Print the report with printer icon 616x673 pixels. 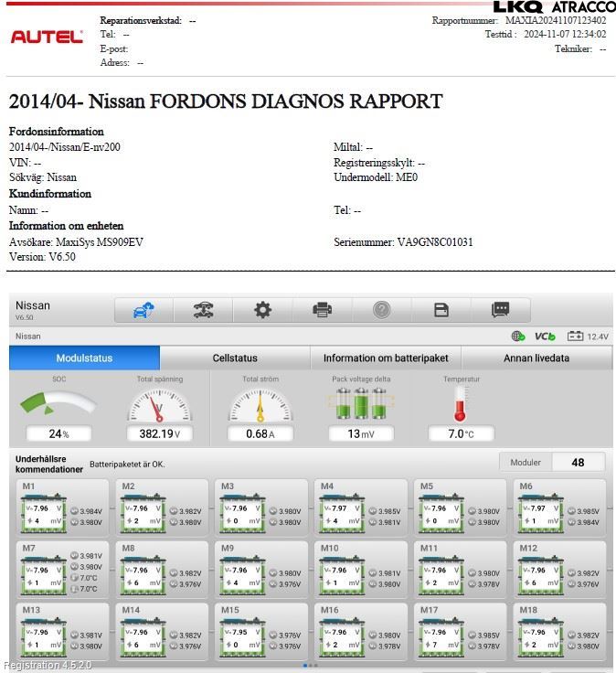point(322,310)
